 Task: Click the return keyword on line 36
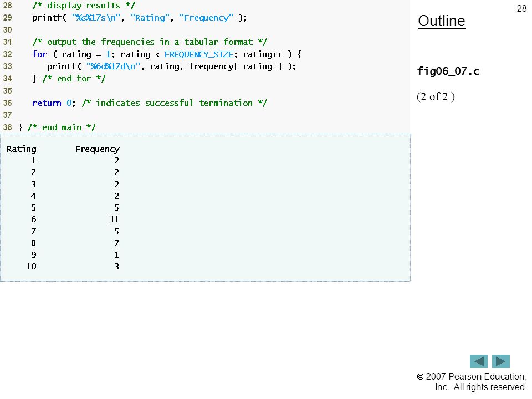(x=47, y=103)
